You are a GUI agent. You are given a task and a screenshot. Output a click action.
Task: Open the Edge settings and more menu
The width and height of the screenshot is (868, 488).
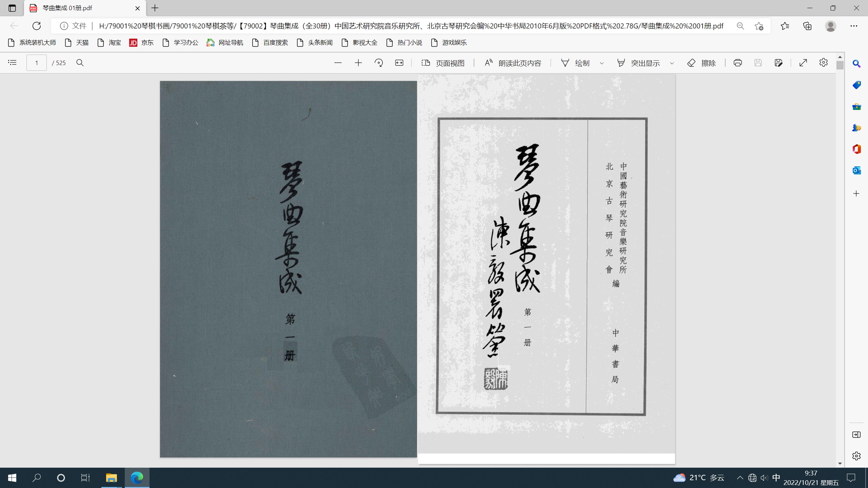(854, 26)
